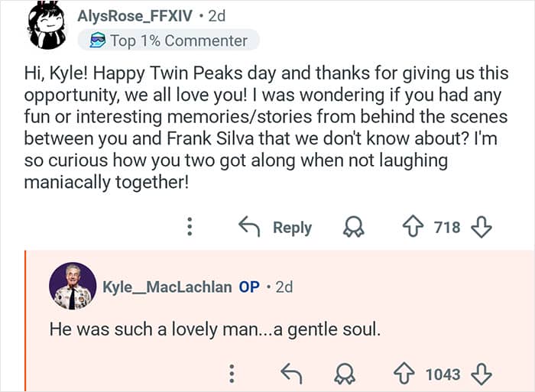This screenshot has height=392, width=535.
Task: Visit the Kyle__MacLachlan username profile link
Action: pos(167,287)
